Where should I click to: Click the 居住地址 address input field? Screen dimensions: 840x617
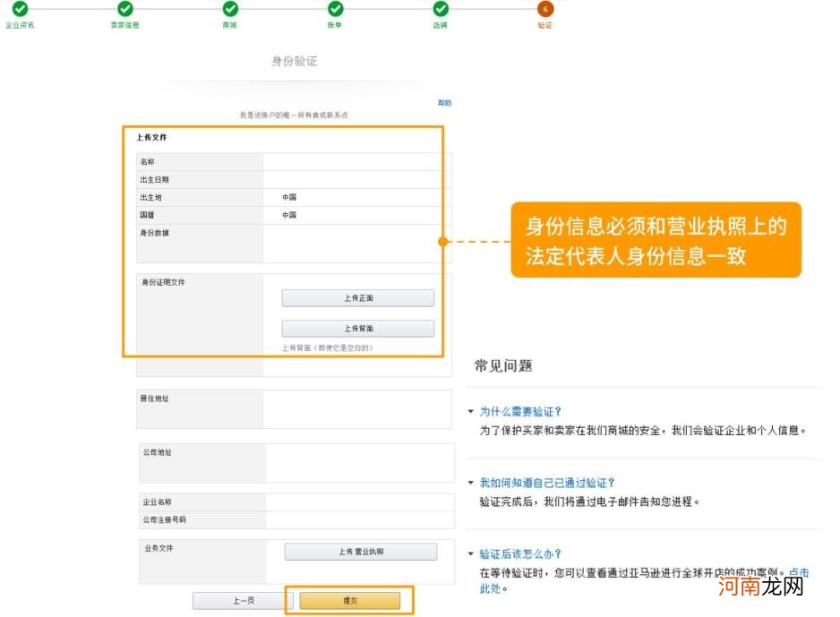pyautogui.click(x=358, y=409)
